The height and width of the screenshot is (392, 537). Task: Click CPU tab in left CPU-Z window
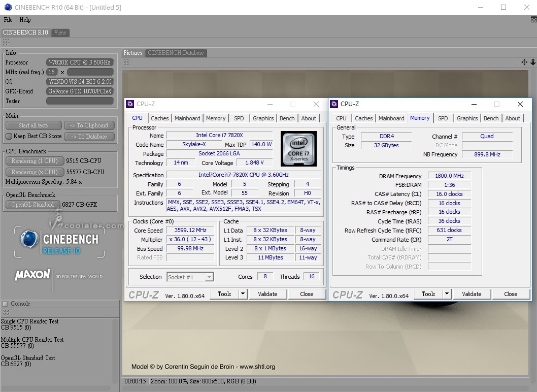point(138,118)
